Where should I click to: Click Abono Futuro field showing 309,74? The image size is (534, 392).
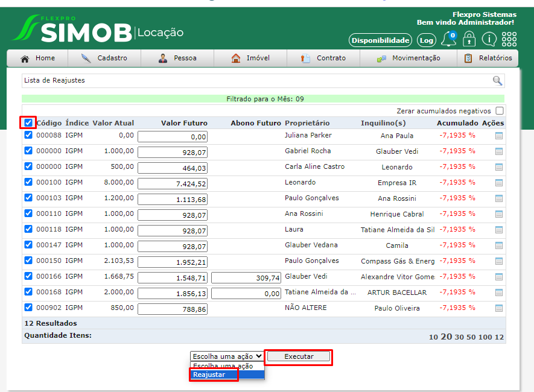[246, 277]
